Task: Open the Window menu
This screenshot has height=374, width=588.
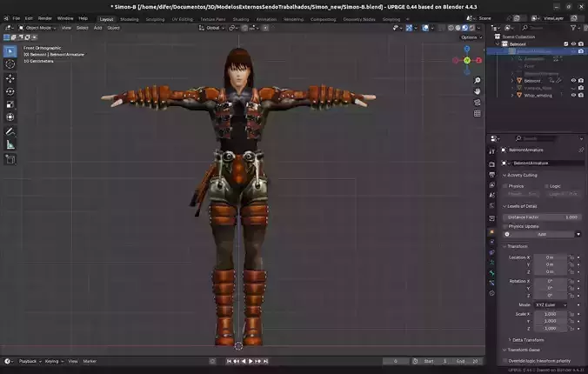Action: [x=65, y=18]
